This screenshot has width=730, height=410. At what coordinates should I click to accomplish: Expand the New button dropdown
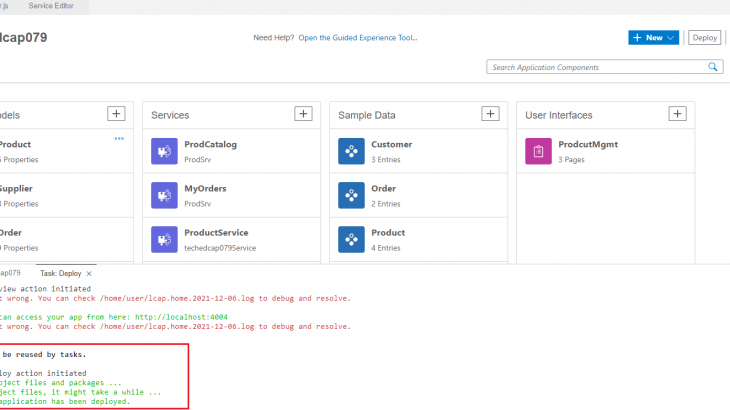pyautogui.click(x=670, y=38)
